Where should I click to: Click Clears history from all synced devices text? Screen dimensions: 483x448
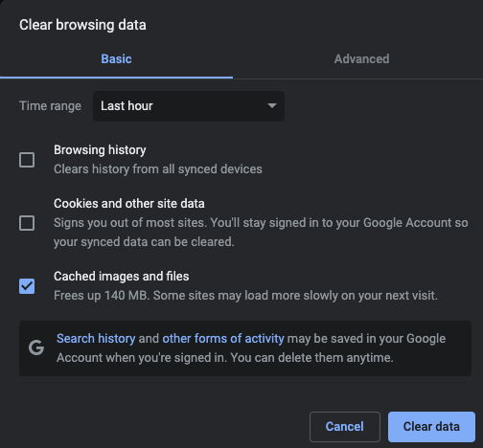point(158,169)
